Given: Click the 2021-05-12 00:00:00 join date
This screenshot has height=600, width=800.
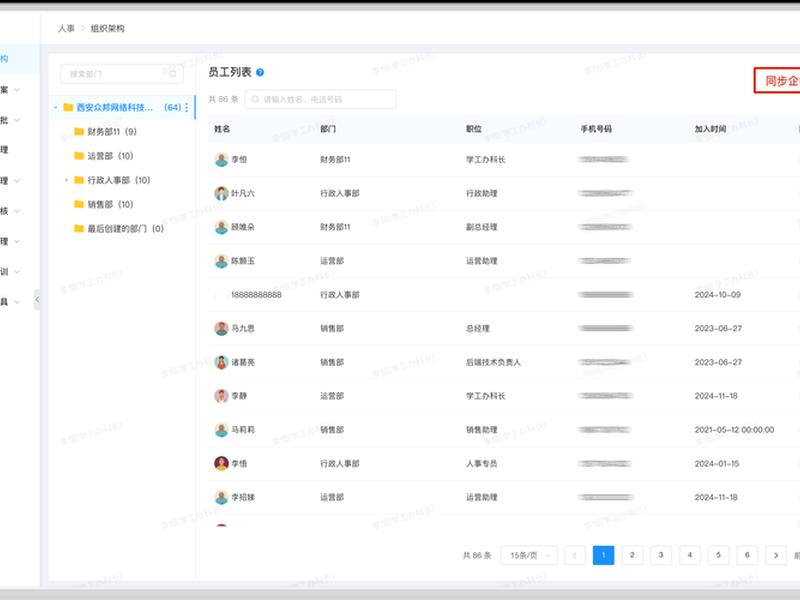Looking at the screenshot, I should pos(734,430).
